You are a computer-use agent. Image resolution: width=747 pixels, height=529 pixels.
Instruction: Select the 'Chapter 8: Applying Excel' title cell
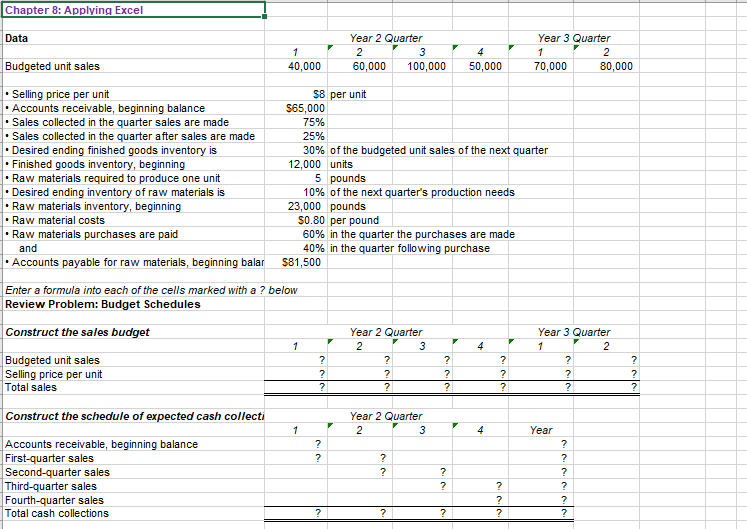coord(133,10)
